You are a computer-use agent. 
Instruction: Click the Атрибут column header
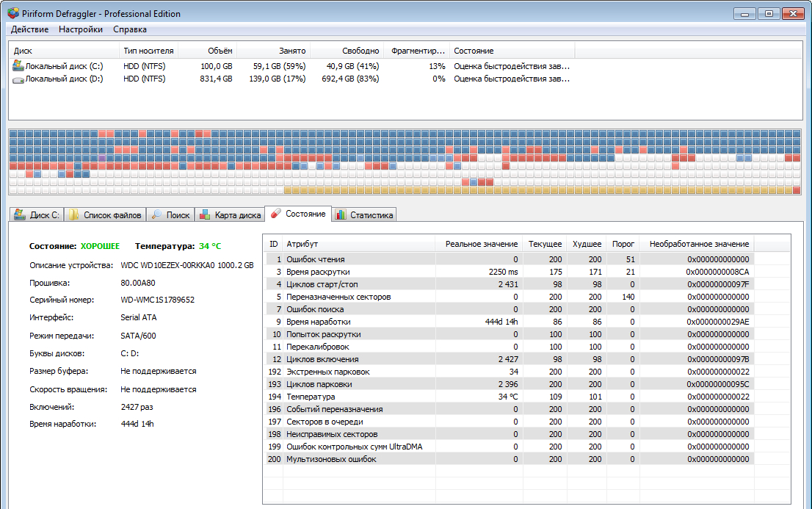[359, 244]
